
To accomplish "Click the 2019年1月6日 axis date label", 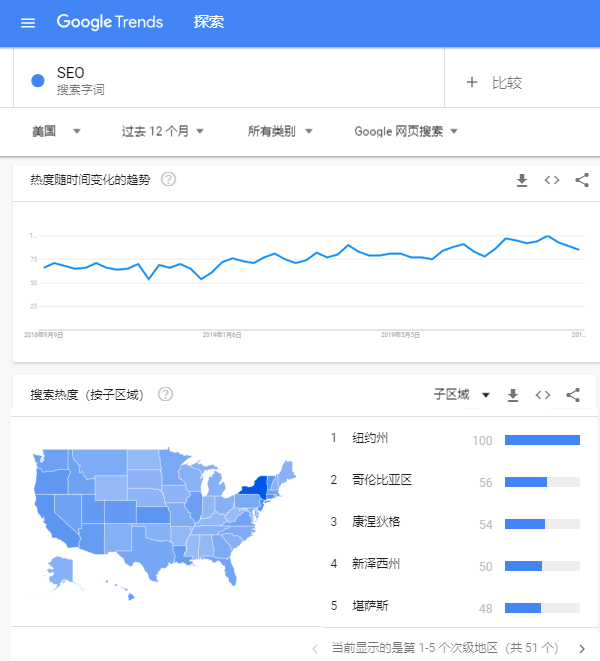I will (222, 335).
